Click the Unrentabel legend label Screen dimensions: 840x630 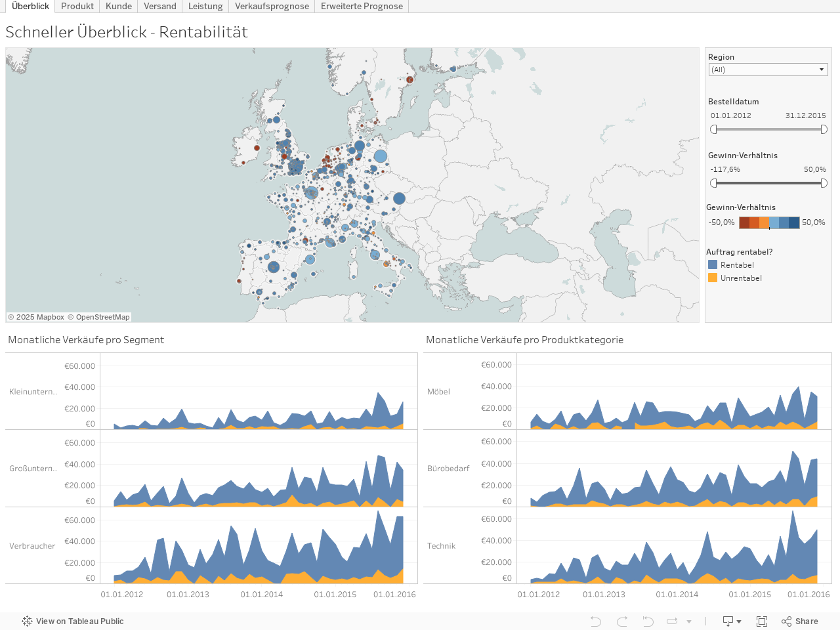coord(741,278)
